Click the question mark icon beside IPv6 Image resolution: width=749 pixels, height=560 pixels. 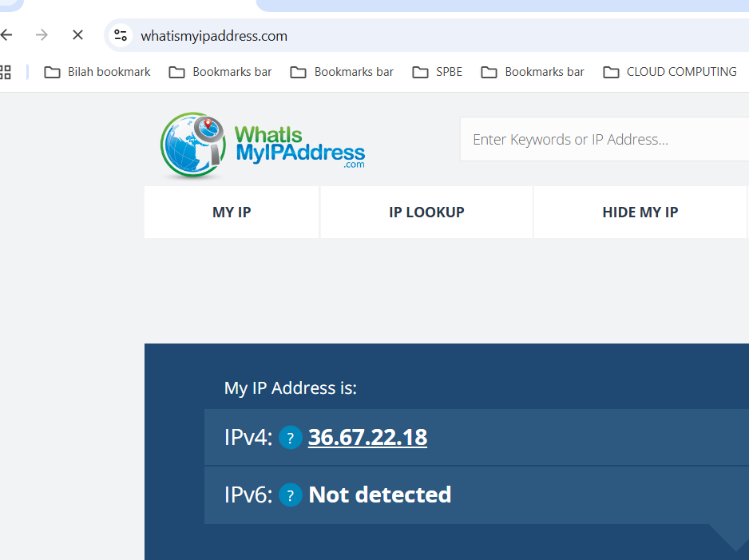pyautogui.click(x=290, y=495)
